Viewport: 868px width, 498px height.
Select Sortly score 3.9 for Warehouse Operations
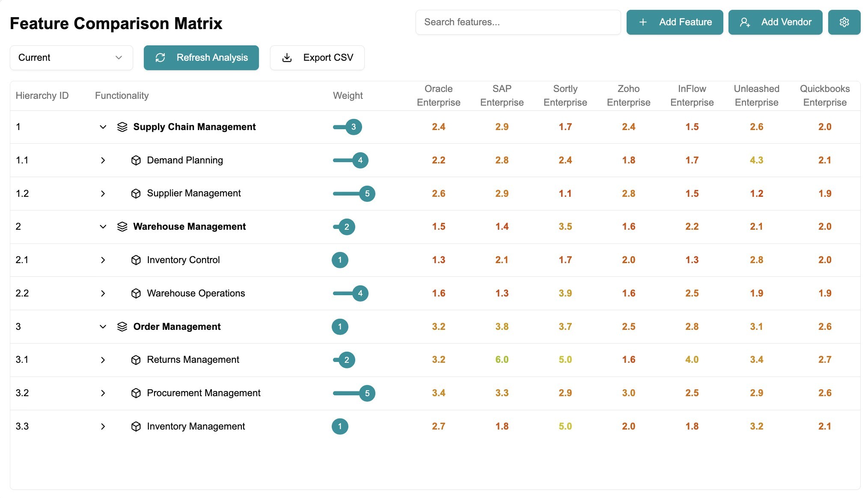565,293
